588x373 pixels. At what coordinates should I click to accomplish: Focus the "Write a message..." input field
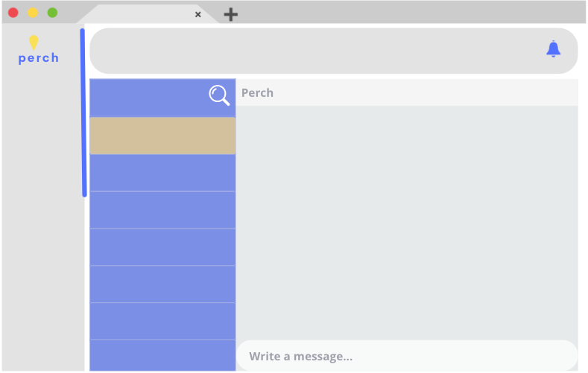coord(407,356)
